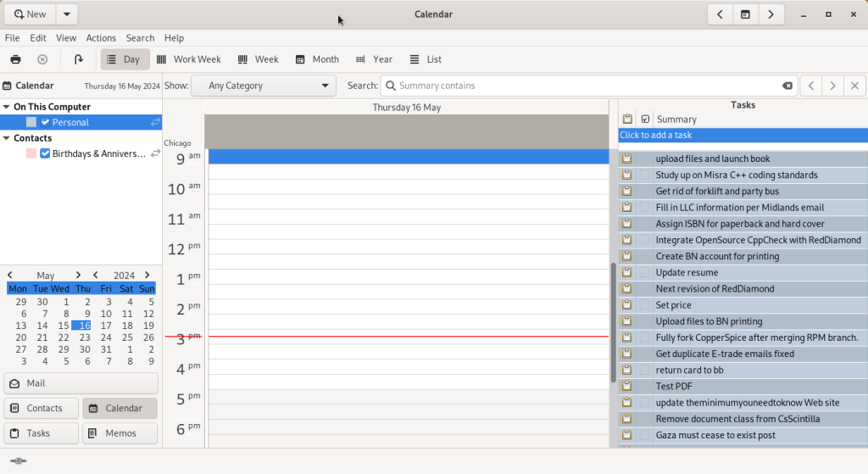Open the Any Category dropdown
The image size is (868, 474).
pyautogui.click(x=264, y=86)
